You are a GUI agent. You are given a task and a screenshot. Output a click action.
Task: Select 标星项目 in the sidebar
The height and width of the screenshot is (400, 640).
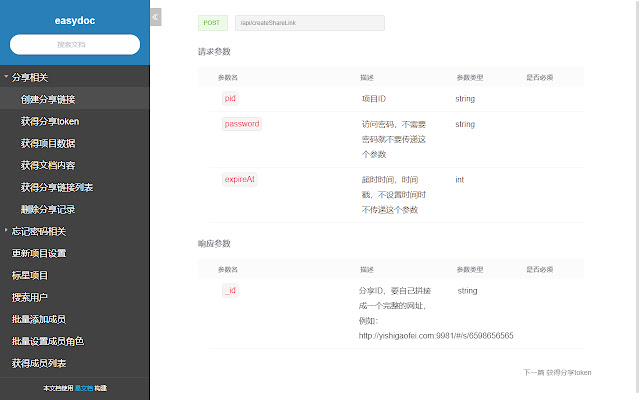click(x=30, y=275)
